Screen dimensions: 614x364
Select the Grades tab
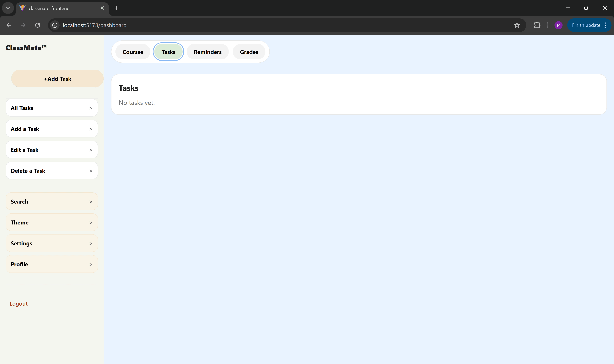(249, 52)
